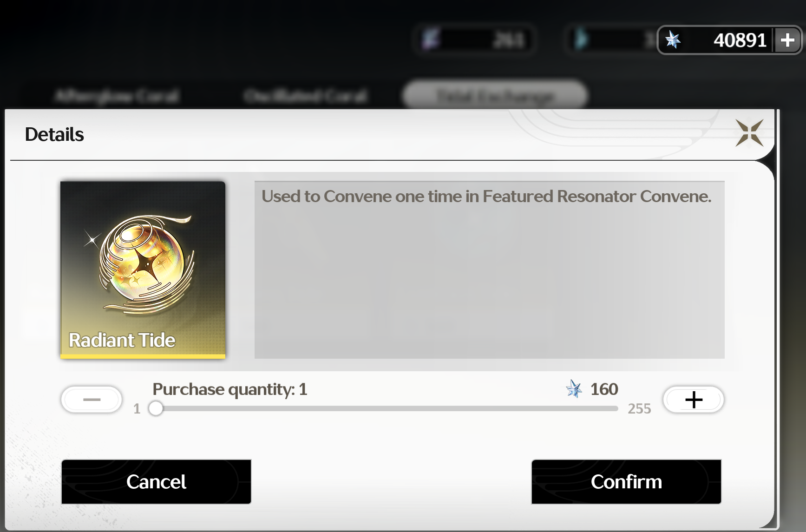806x532 pixels.
Task: Confirm the Radiant Tide purchase
Action: (626, 482)
